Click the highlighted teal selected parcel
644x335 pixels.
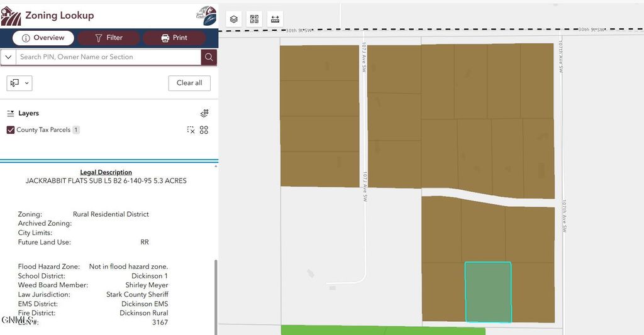[x=488, y=292]
